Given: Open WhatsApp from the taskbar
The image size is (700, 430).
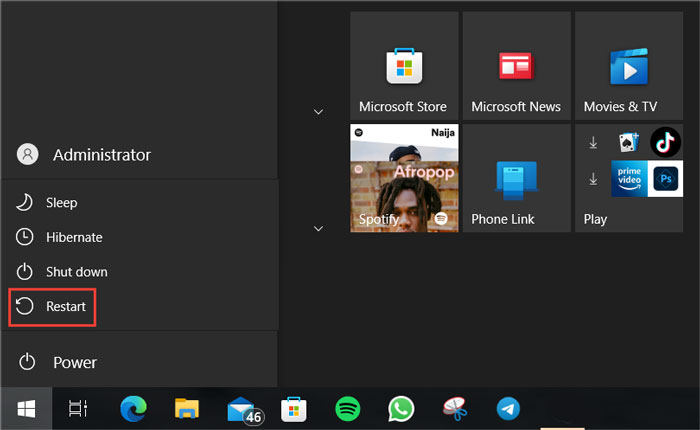Looking at the screenshot, I should (x=401, y=408).
